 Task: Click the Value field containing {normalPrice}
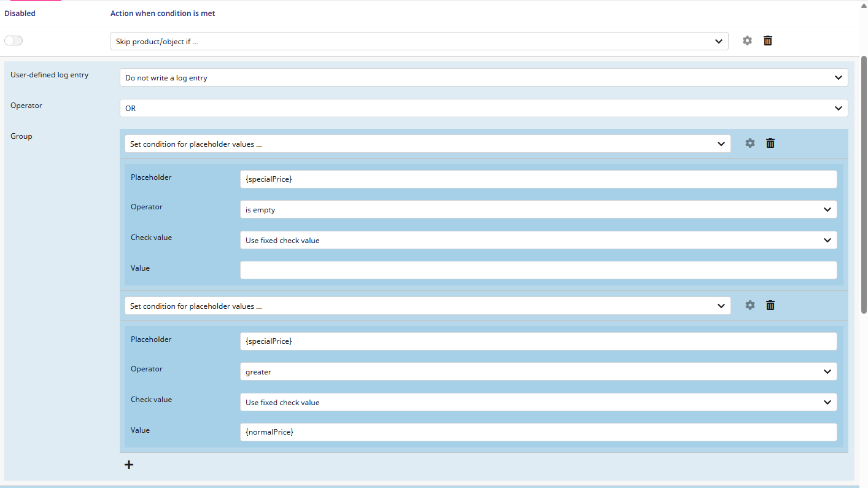coord(538,432)
